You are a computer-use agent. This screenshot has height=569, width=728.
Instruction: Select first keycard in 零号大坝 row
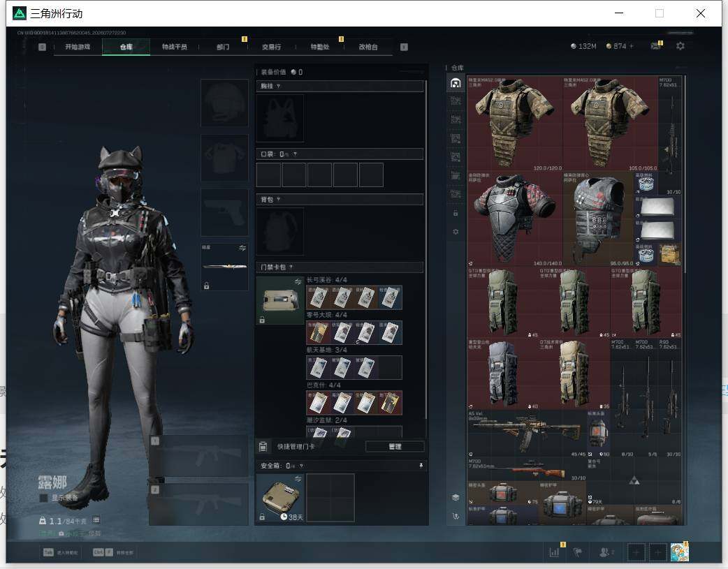pos(318,332)
